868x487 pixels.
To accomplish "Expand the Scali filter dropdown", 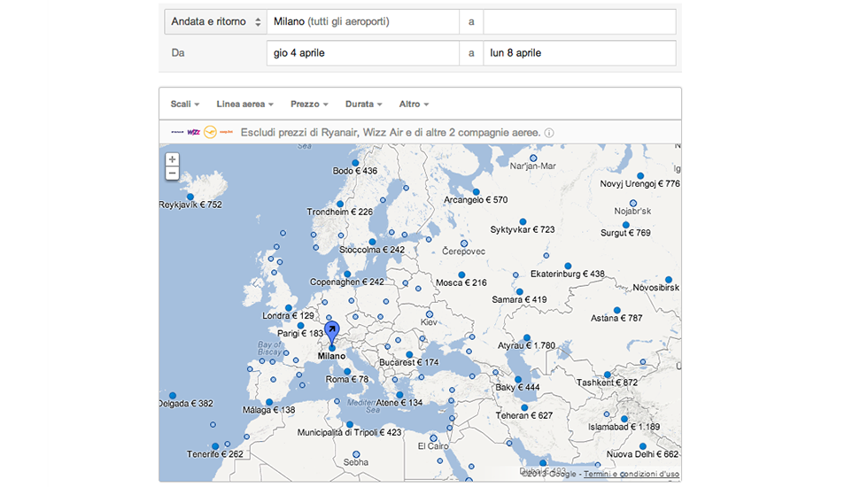I will click(x=184, y=104).
